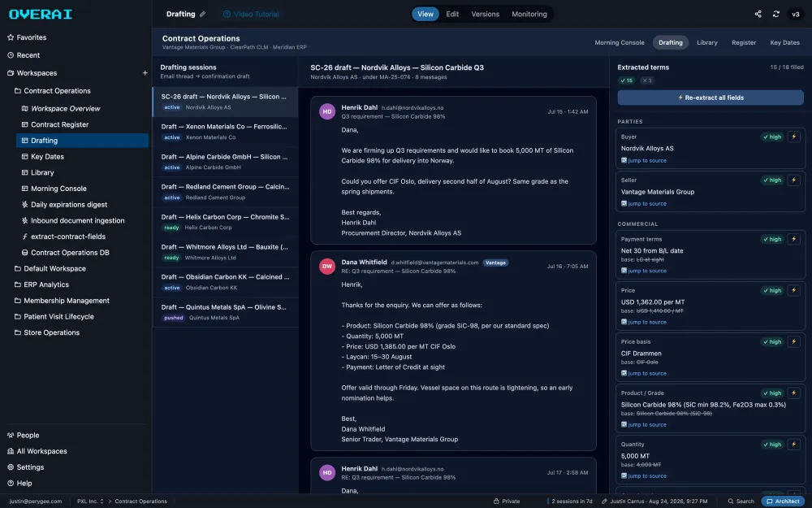Screen dimensions: 812x508
Task: Click the pencil icon beside the Drafting title
Action: (202, 14)
